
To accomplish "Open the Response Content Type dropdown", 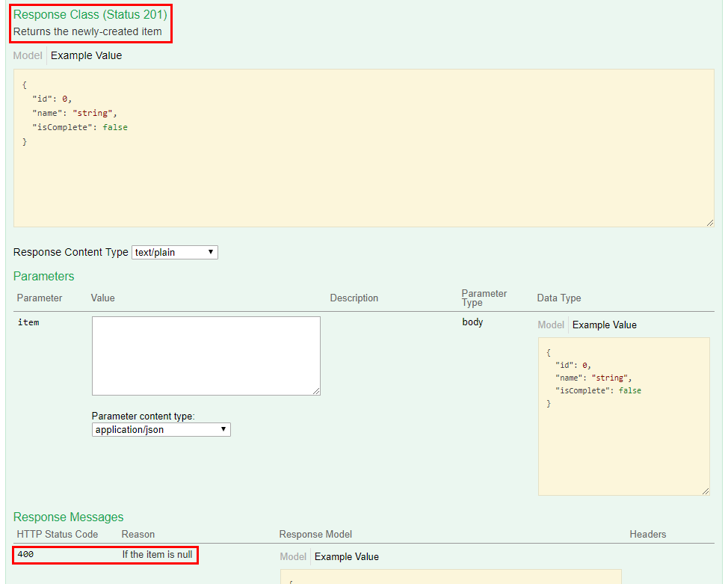I will (175, 252).
